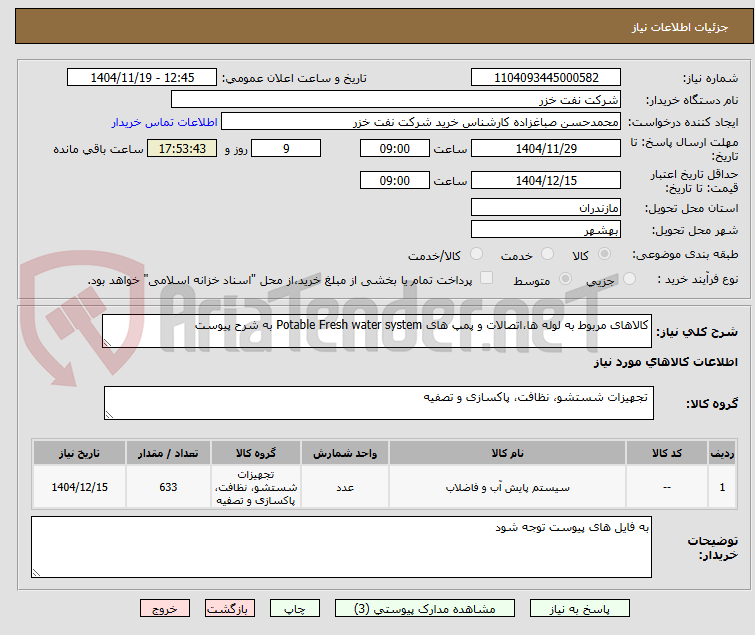Viewport: 755px width, 635px height.
Task: Click the خروج exit button
Action: 165,609
